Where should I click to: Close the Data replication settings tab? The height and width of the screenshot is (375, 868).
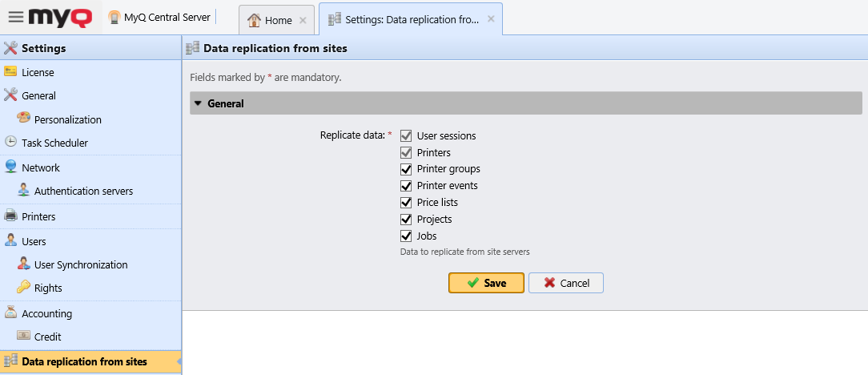[491, 19]
